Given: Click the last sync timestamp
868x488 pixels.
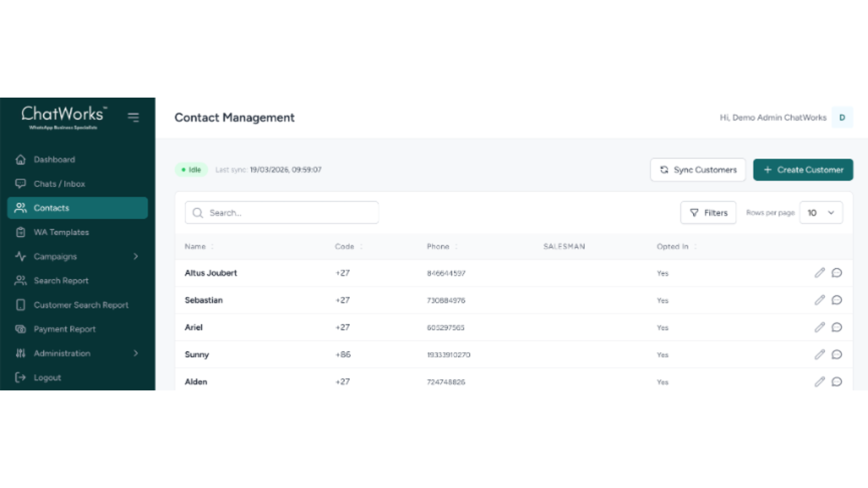Looking at the screenshot, I should 286,170.
